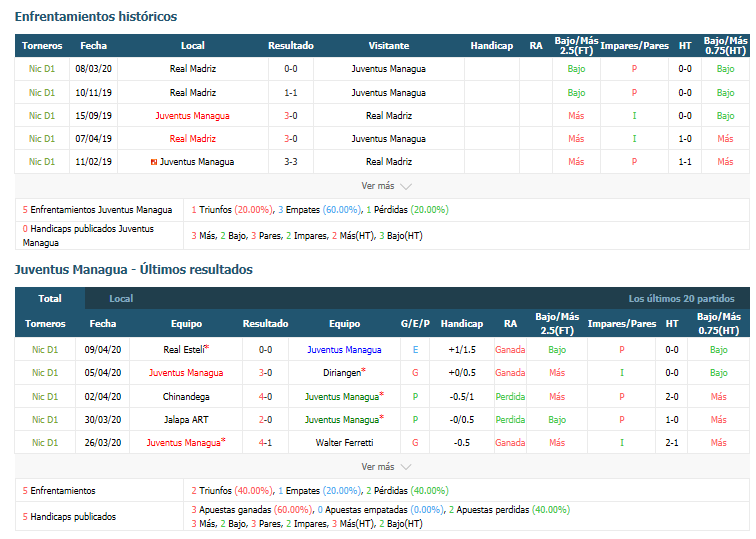Open Nic D1 link for 02/04/20 match

[45, 396]
